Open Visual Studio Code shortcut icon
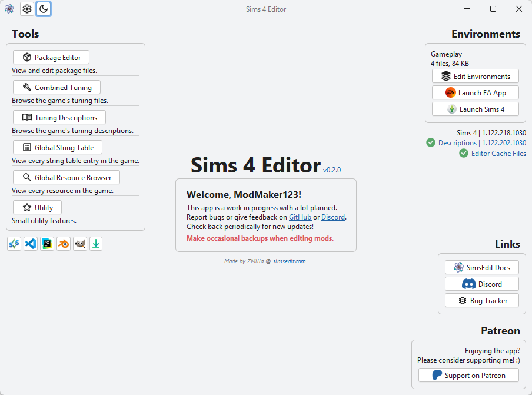This screenshot has height=395, width=532. tap(31, 244)
